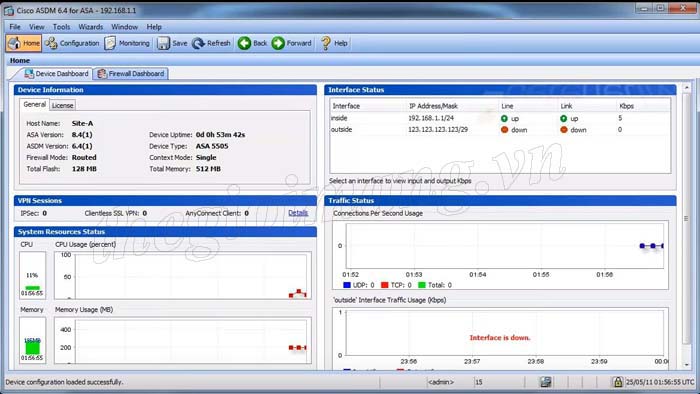Click the orange link-down icon for outside
This screenshot has width=700, height=394.
564,130
